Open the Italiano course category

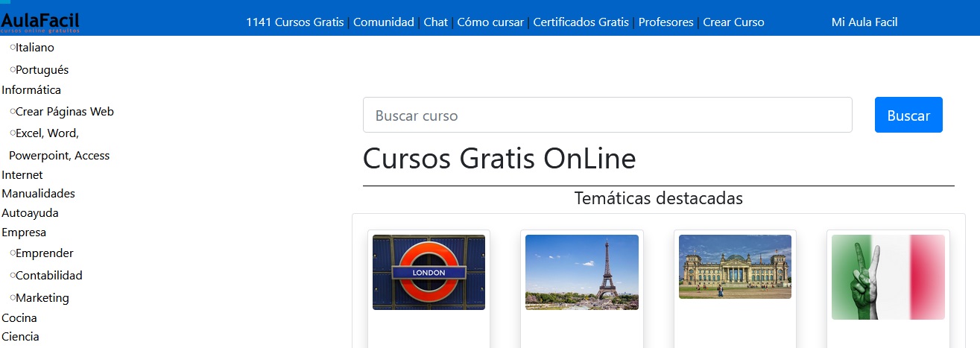click(35, 48)
